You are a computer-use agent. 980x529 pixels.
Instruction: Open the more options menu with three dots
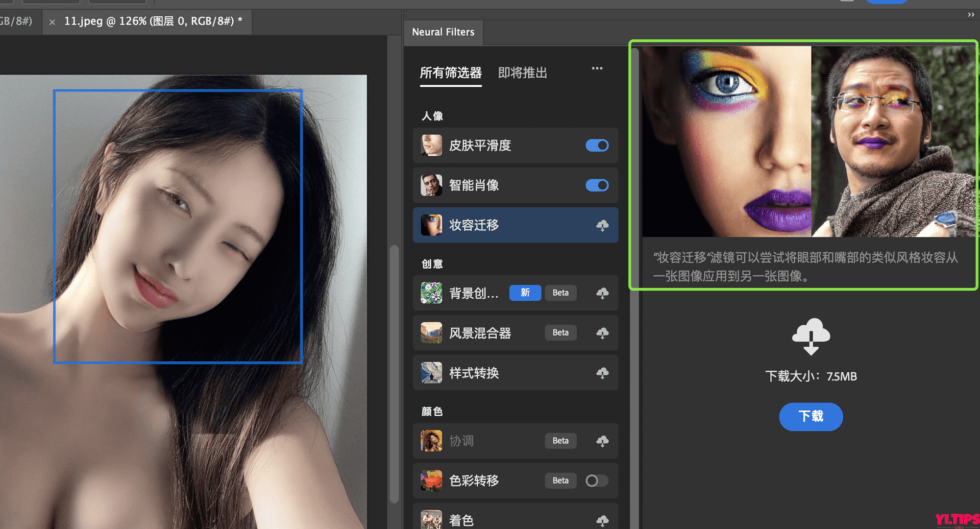pos(597,68)
